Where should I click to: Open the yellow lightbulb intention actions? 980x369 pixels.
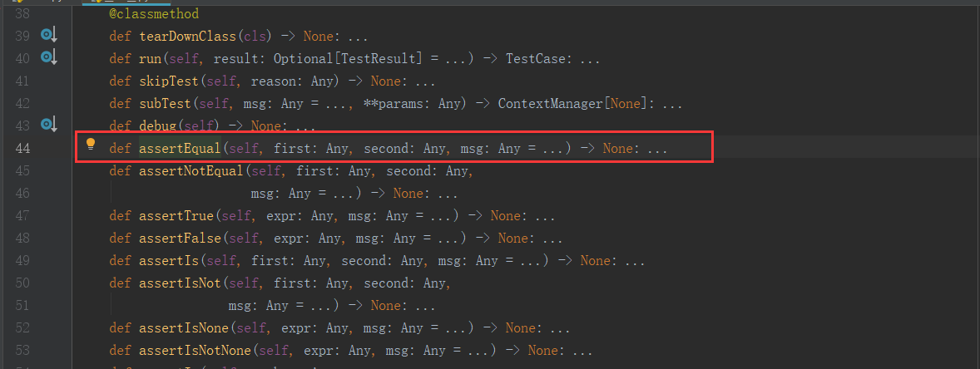[92, 144]
